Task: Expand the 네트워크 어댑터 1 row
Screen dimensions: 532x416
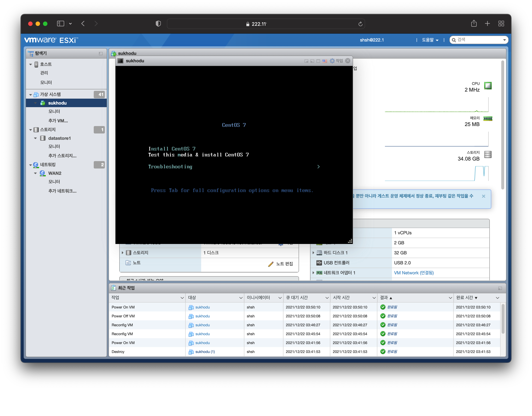Action: 313,273
